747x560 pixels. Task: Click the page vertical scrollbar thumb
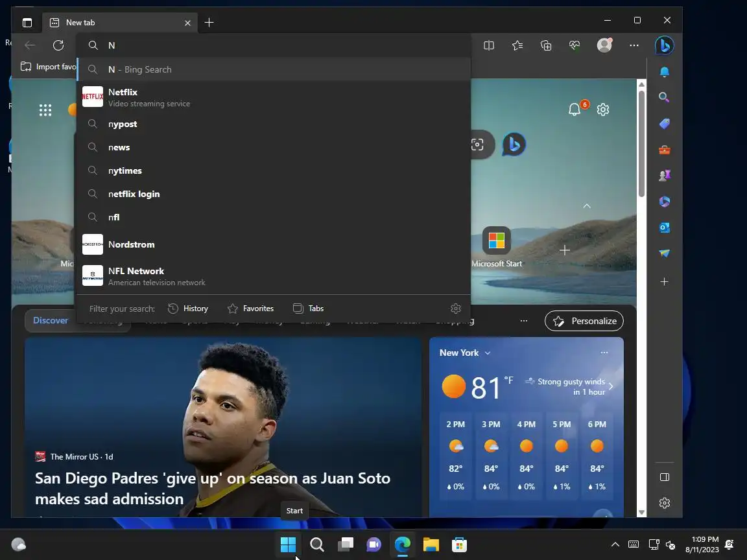pyautogui.click(x=641, y=143)
